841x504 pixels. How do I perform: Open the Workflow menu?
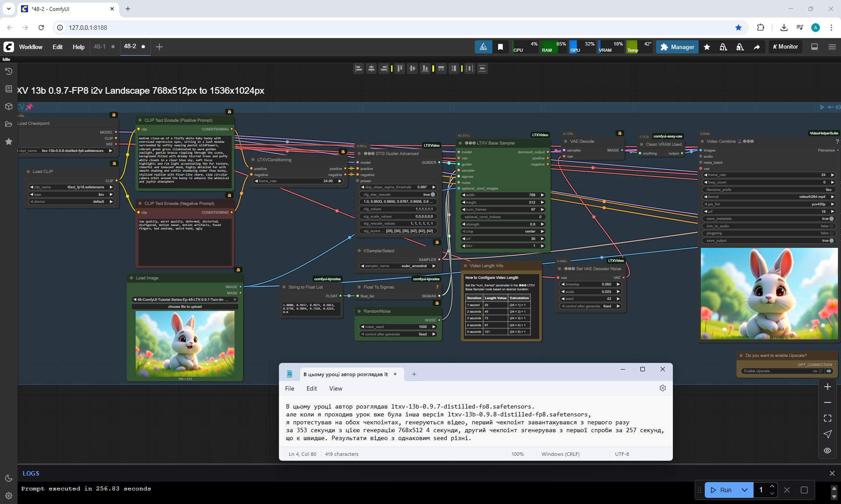tap(31, 47)
